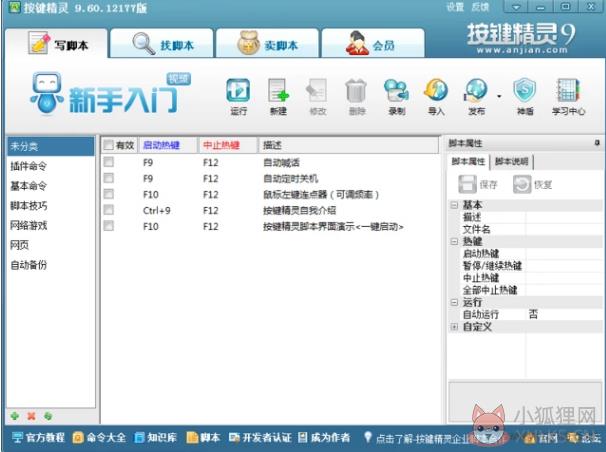Open the 脚本 link in bottom bar
Viewport: 606px width, 452px height.
pyautogui.click(x=203, y=438)
